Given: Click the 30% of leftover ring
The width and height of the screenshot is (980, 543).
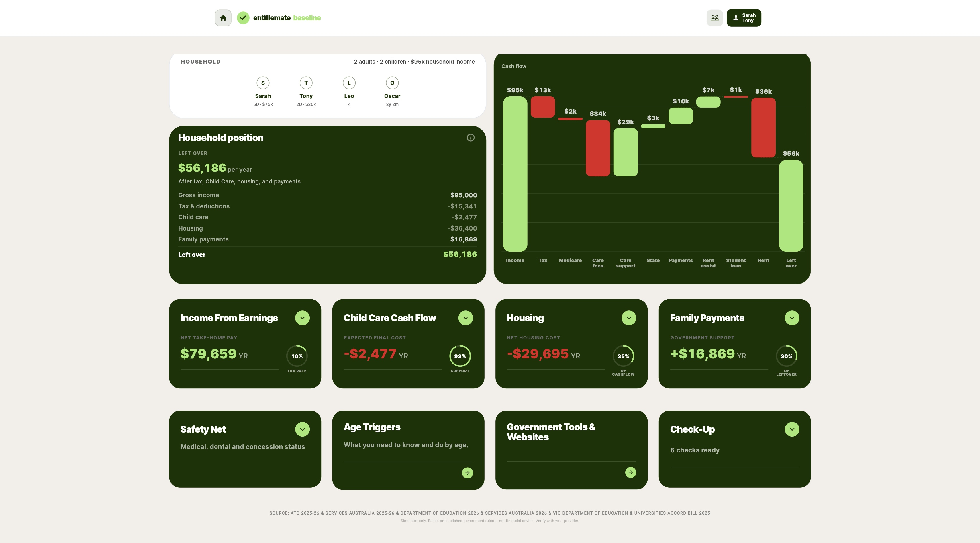Looking at the screenshot, I should [786, 356].
